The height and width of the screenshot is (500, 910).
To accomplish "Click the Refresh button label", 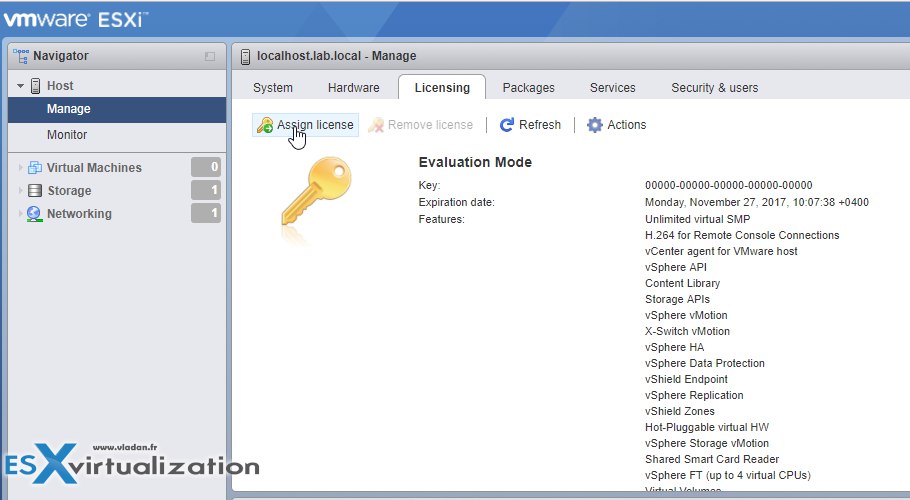I will click(x=540, y=125).
